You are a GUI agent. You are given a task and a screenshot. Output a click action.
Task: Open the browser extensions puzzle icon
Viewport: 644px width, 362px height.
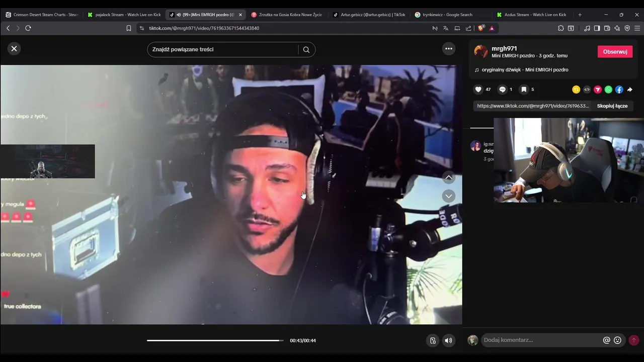pyautogui.click(x=561, y=28)
